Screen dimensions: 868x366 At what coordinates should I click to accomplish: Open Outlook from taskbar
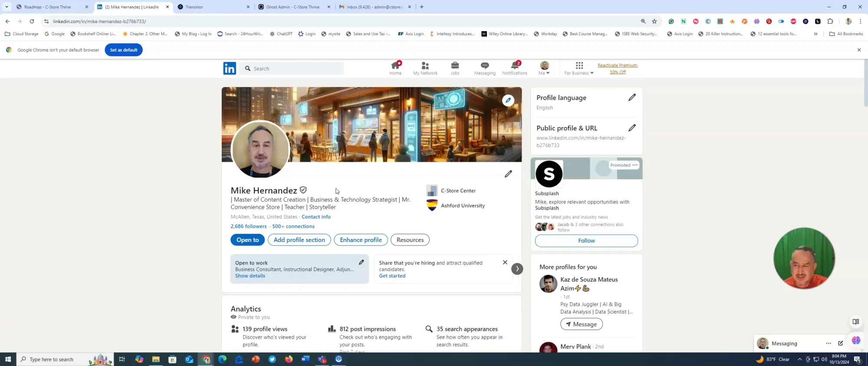189,359
